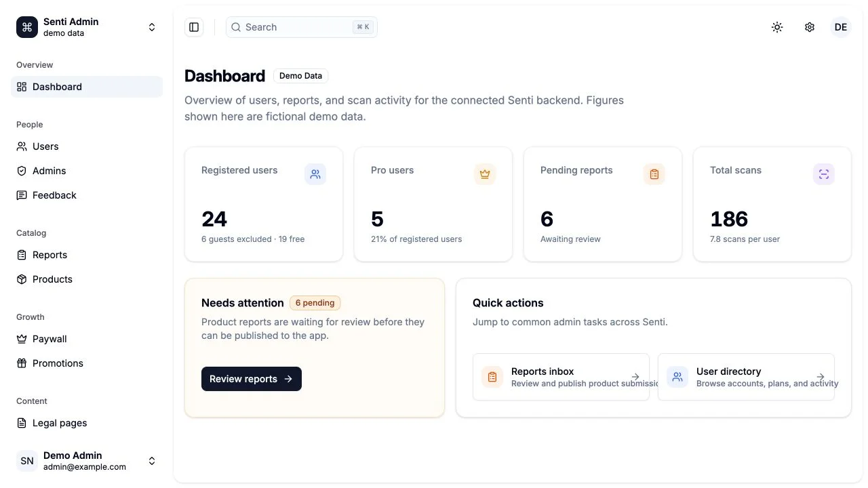
Task: Click the Total scans value 186
Action: click(x=729, y=219)
